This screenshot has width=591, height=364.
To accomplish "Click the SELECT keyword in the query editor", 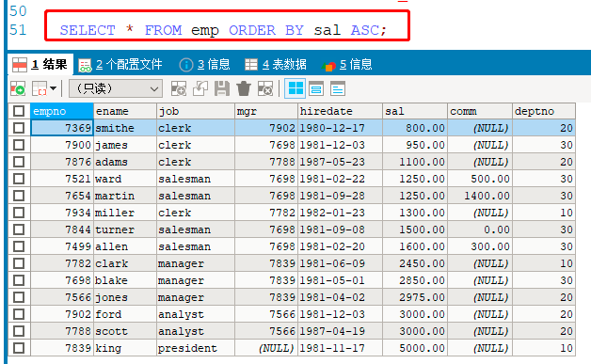I will [88, 30].
